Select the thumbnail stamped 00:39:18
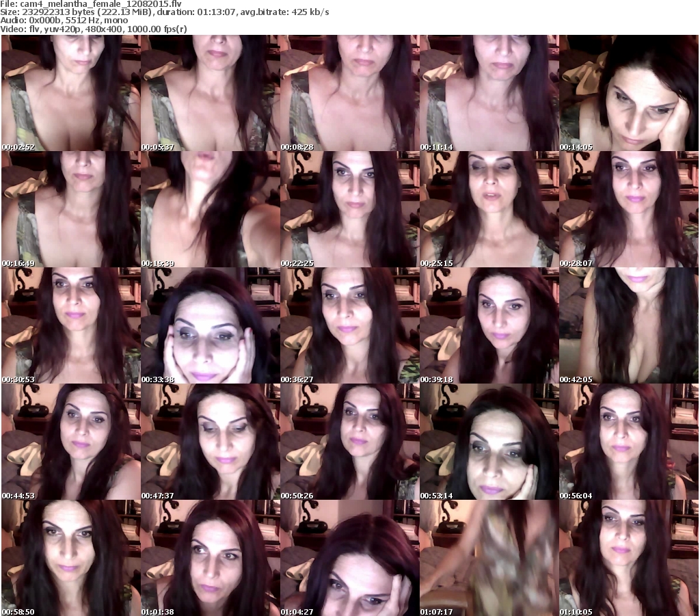Viewport: 700px width, 616px height. click(489, 325)
